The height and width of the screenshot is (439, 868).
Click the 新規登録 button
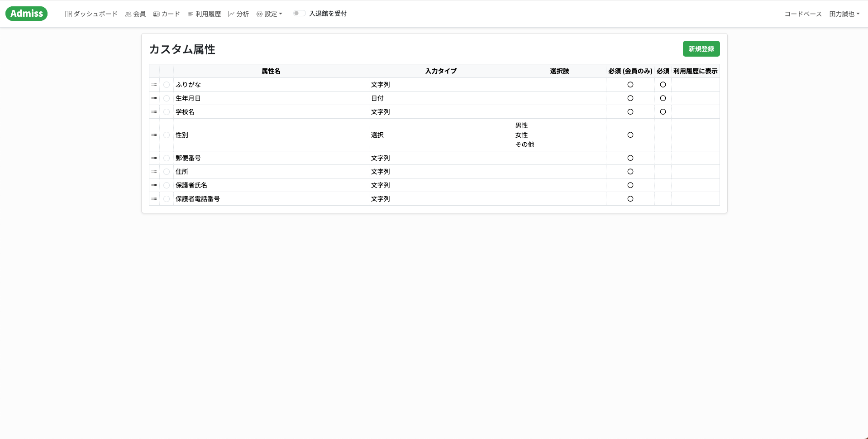click(701, 49)
